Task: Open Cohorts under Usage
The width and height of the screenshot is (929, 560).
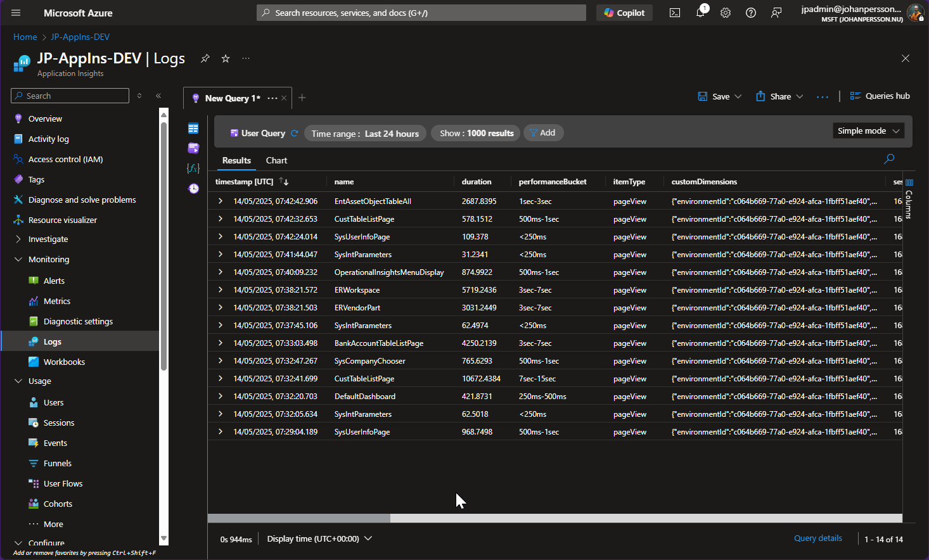Action: click(58, 504)
